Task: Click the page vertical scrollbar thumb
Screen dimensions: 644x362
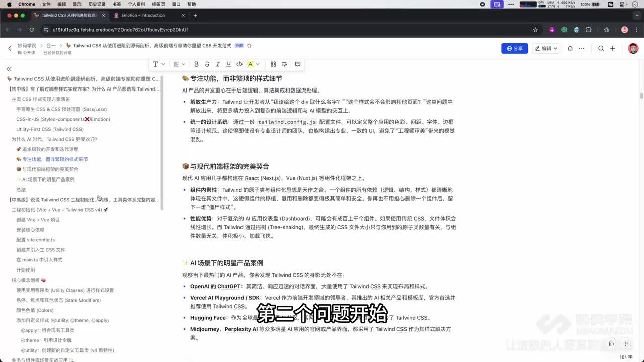Action: (641, 96)
